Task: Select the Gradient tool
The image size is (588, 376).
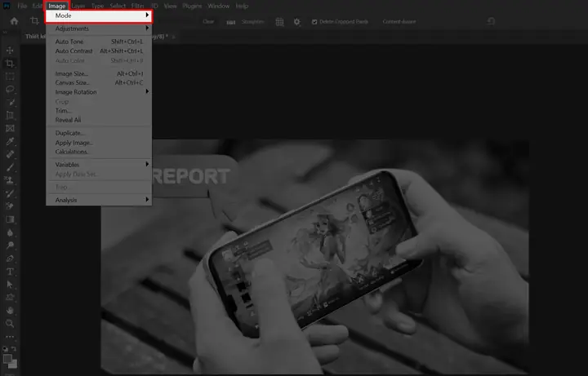Action: point(10,219)
